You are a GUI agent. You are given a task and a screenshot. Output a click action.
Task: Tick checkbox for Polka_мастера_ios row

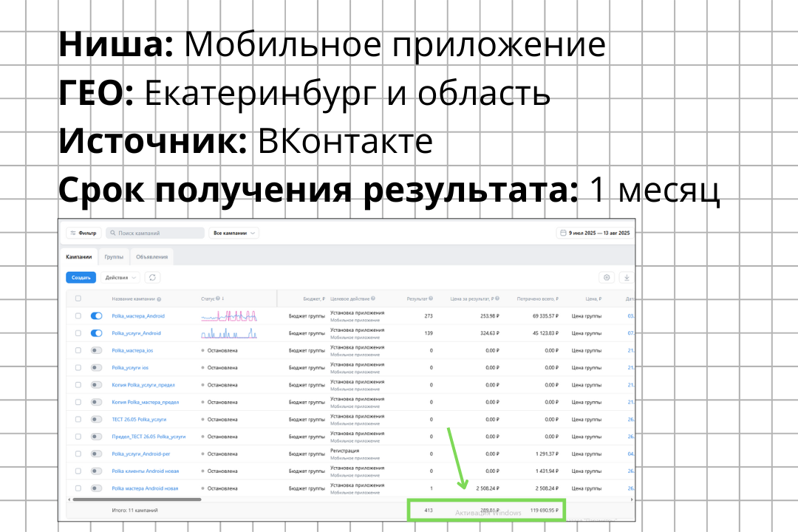(78, 350)
